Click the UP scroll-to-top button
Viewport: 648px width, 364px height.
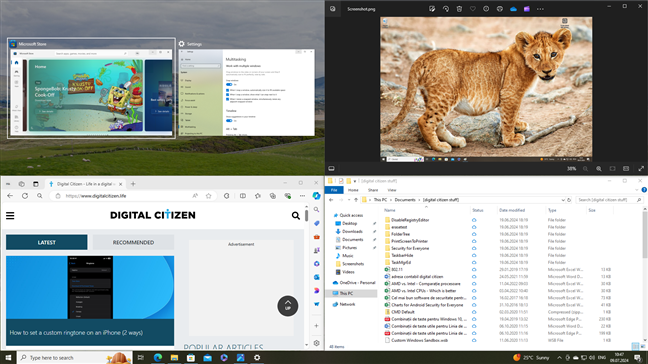(288, 306)
